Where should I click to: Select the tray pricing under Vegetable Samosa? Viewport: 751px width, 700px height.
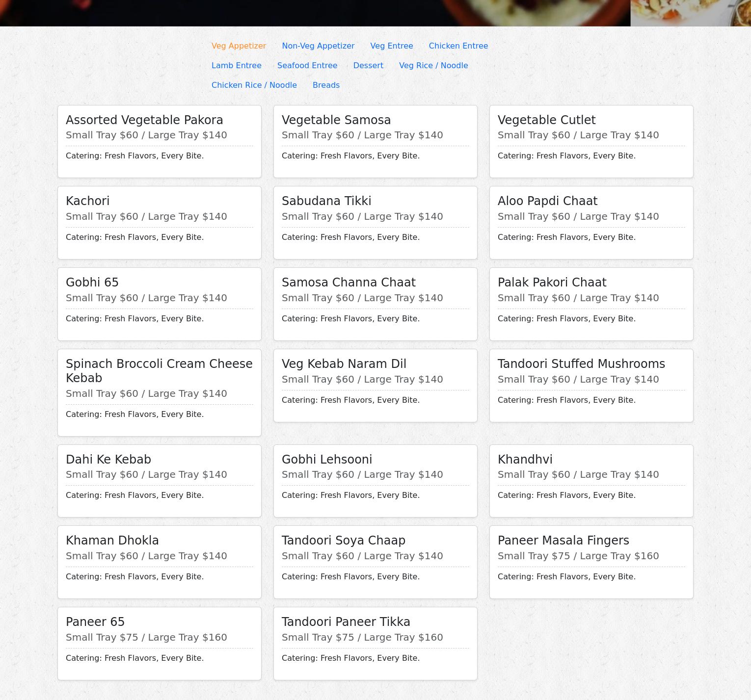click(362, 135)
